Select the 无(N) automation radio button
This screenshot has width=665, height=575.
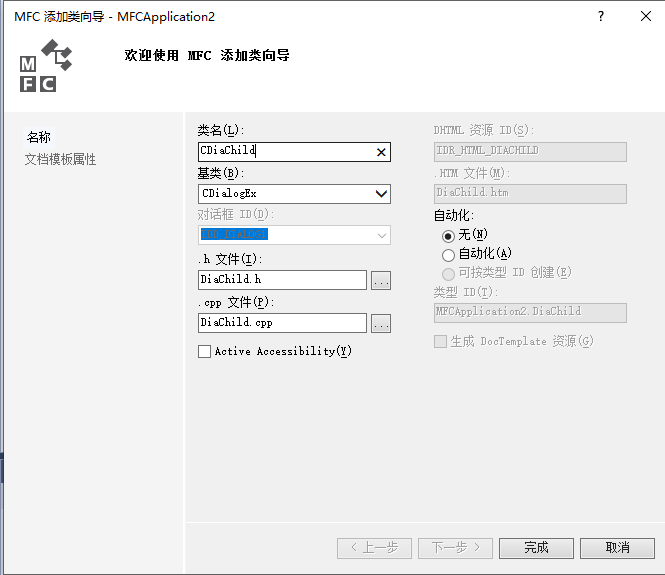448,236
